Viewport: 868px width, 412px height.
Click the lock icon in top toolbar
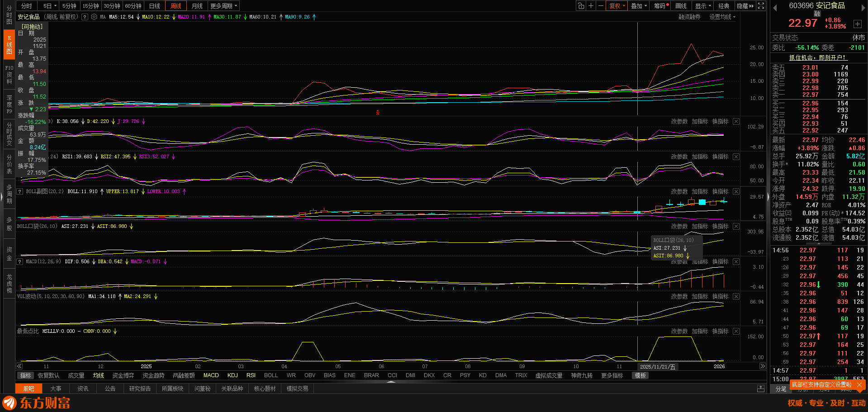[x=581, y=6]
